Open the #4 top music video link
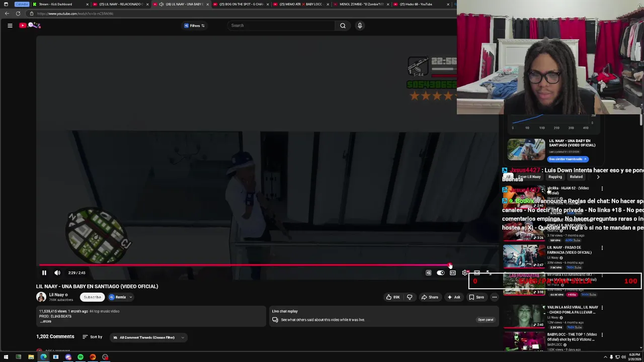This screenshot has height=362, width=644. click(x=105, y=311)
